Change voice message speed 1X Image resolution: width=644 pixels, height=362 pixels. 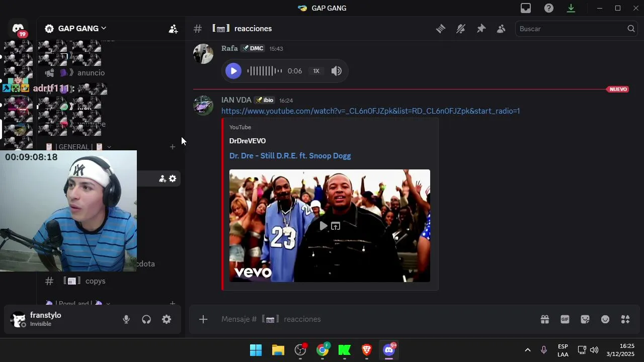pyautogui.click(x=316, y=71)
